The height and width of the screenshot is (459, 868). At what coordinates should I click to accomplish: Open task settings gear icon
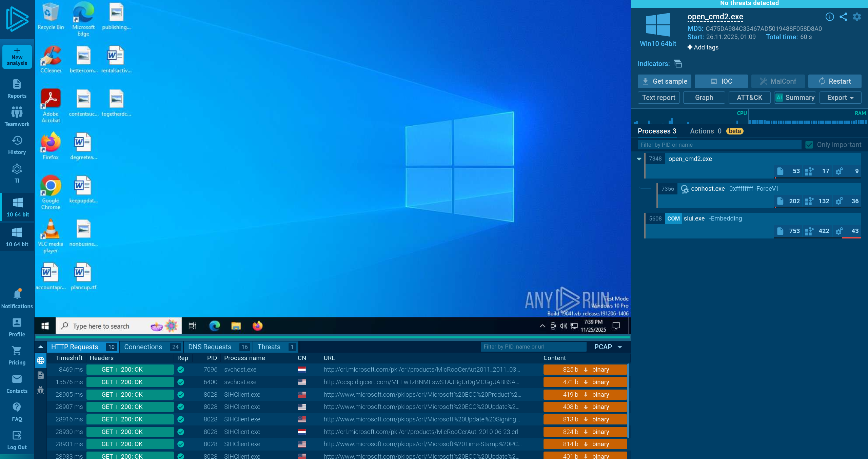pos(857,17)
